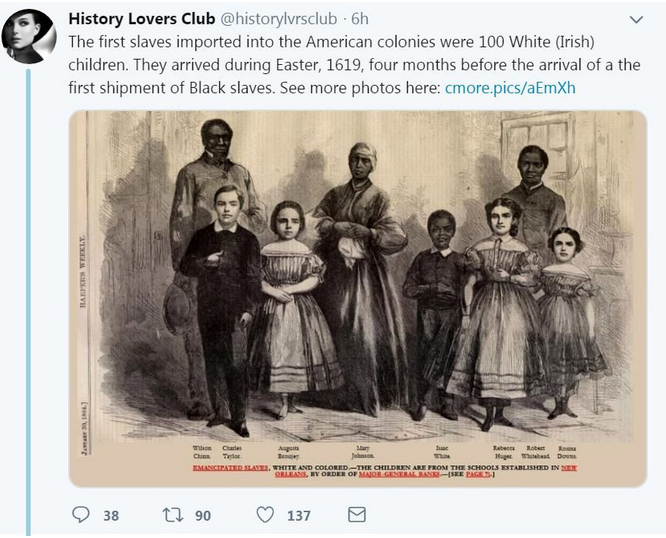Click the reply speech bubble icon
The width and height of the screenshot is (666, 538).
pos(81,515)
